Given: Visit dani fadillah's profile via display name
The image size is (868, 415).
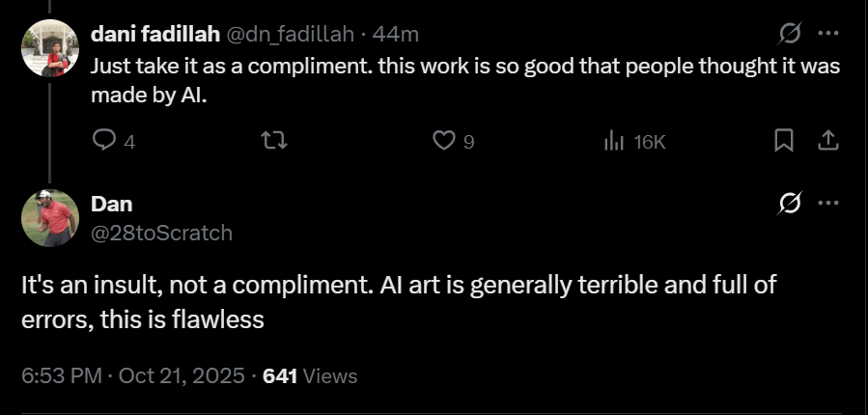Looking at the screenshot, I should tap(155, 35).
